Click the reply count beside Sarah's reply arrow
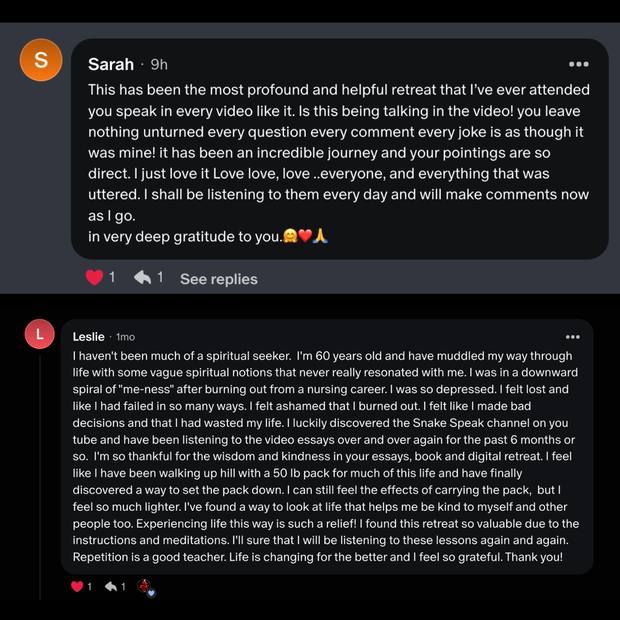 tap(160, 278)
